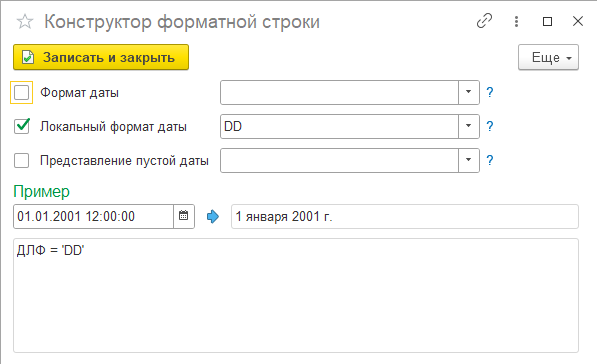This screenshot has width=597, height=364.
Task: Click the Пример section heading
Action: pyautogui.click(x=42, y=192)
